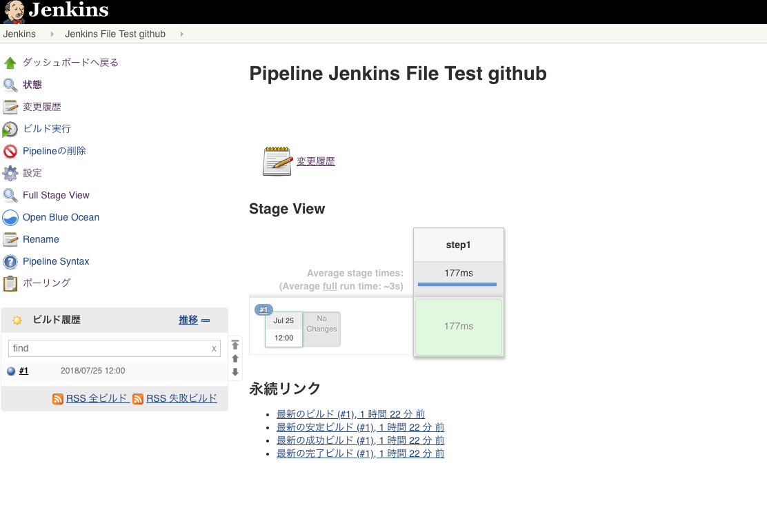
Task: Open the ポーリング clipboard icon
Action: click(x=10, y=283)
